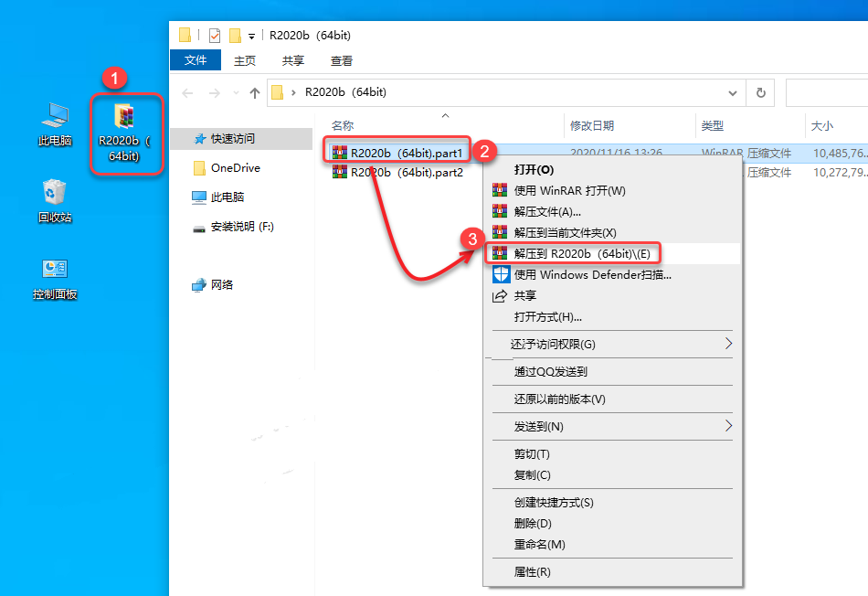
Task: Choose 解压到 R2020b (64bit)\(E)
Action: tap(611, 254)
